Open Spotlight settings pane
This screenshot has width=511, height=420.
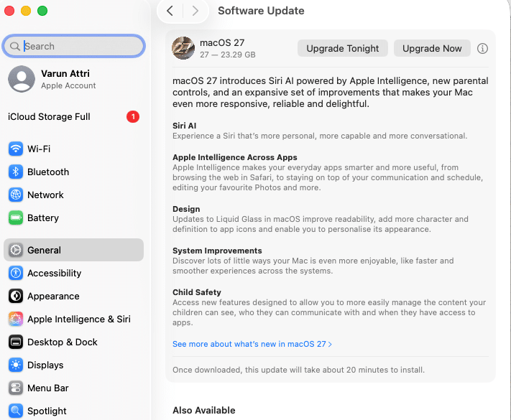pos(73,411)
